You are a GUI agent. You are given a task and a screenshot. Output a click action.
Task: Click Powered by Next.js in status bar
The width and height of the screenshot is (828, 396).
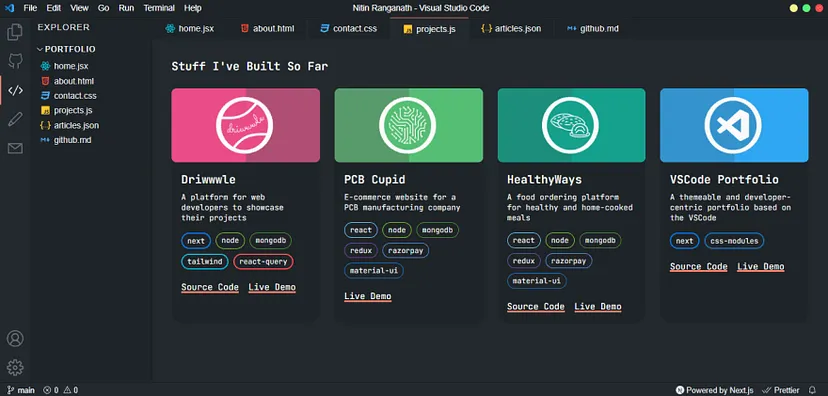(x=715, y=390)
